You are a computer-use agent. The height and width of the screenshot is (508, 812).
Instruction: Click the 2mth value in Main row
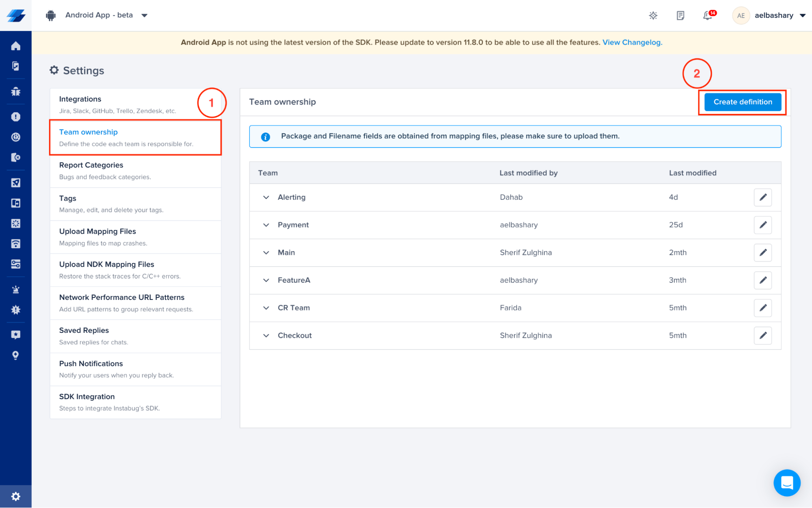pyautogui.click(x=678, y=252)
